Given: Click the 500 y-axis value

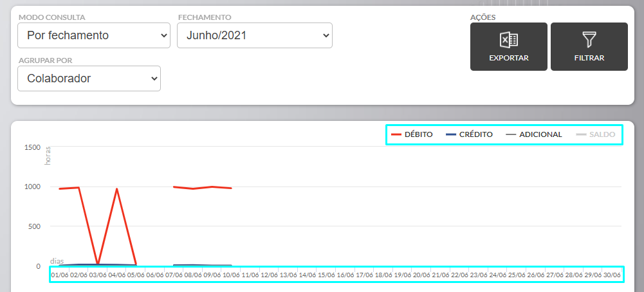Looking at the screenshot, I should click(35, 226).
